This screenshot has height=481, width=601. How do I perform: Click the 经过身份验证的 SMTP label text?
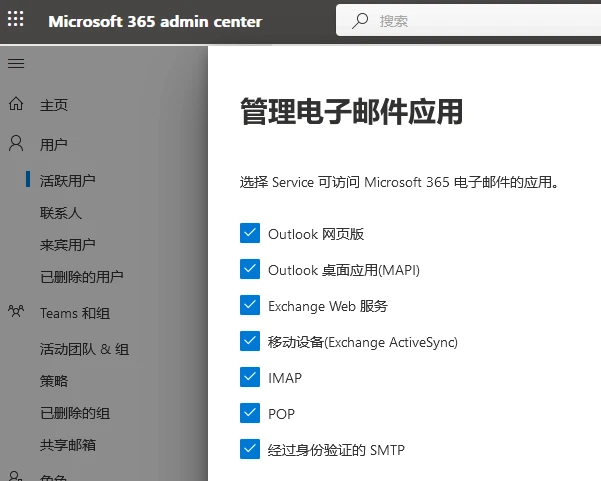pyautogui.click(x=336, y=450)
